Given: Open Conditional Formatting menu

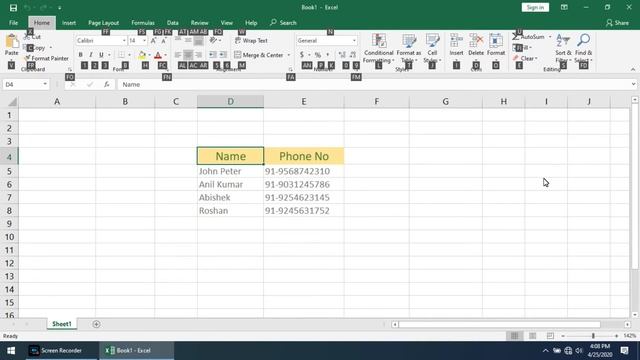Looking at the screenshot, I should 378,48.
